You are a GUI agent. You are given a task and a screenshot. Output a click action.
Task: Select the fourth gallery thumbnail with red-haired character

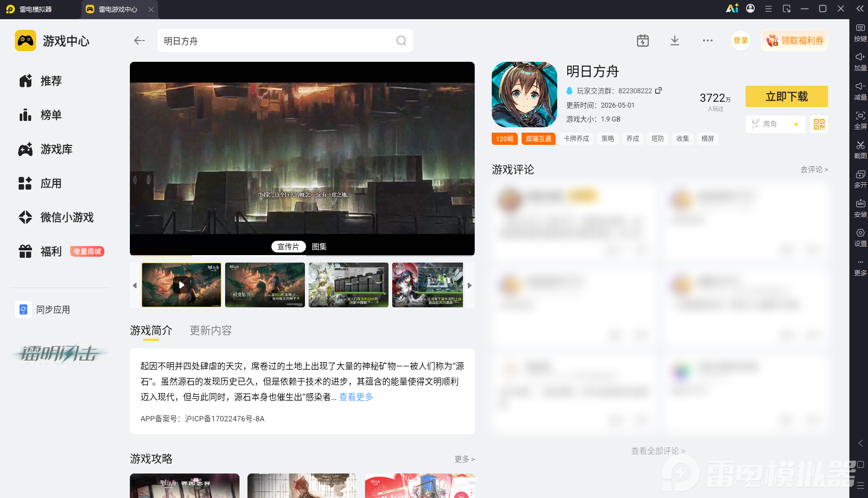(x=428, y=285)
